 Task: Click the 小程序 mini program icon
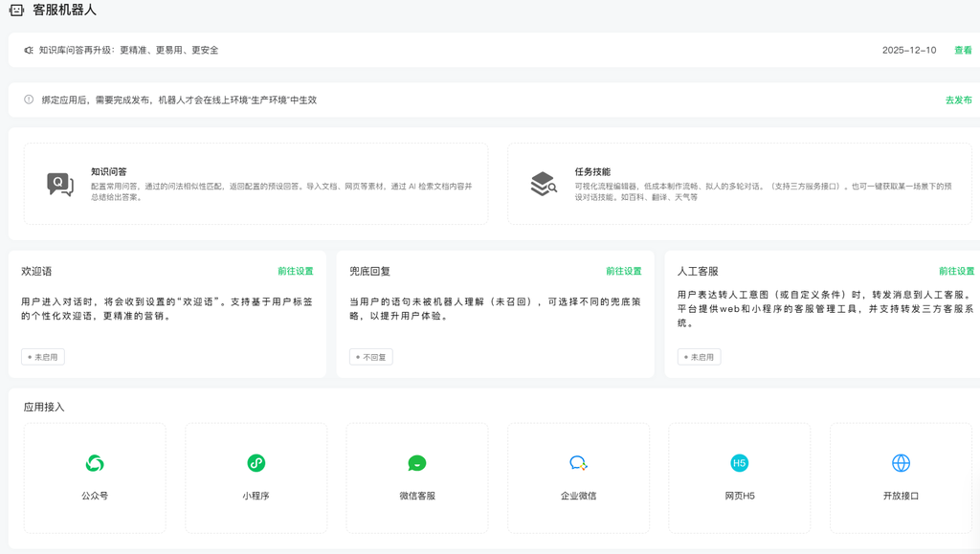pos(256,463)
